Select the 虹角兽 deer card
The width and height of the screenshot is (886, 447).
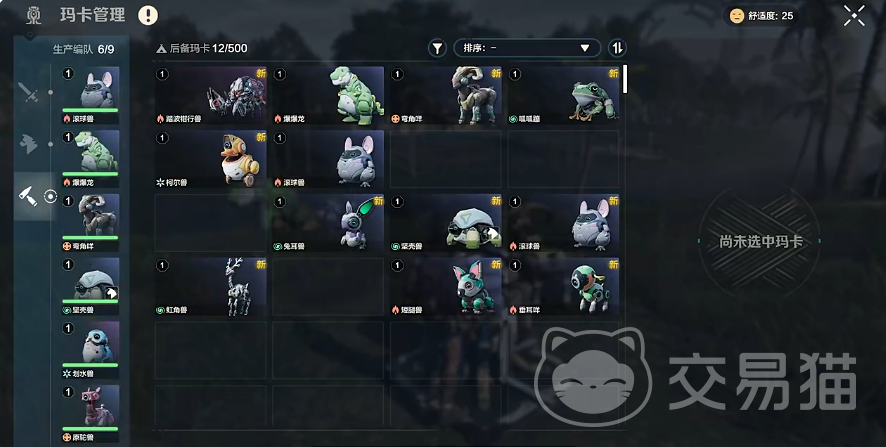click(x=210, y=287)
